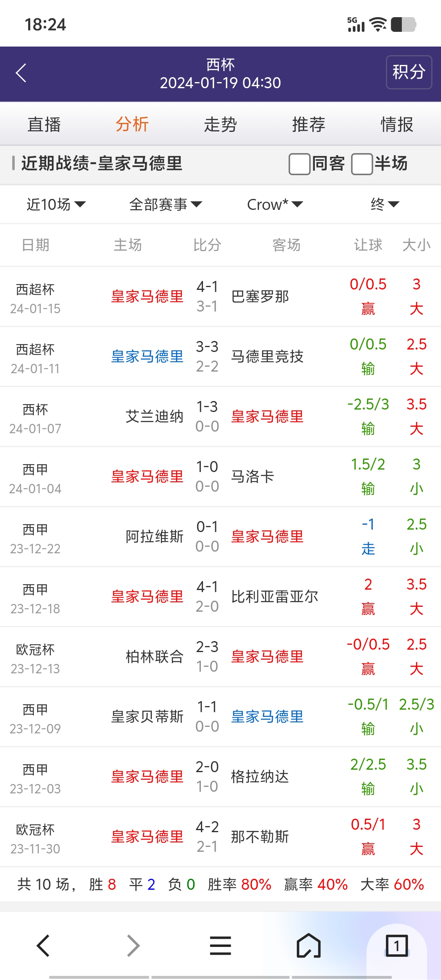Open the browser hamburger menu
This screenshot has height=980, width=441.
pyautogui.click(x=220, y=945)
